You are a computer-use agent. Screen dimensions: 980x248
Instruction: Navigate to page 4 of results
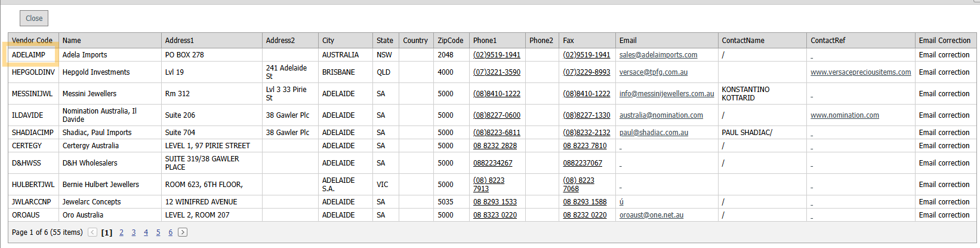pyautogui.click(x=146, y=232)
